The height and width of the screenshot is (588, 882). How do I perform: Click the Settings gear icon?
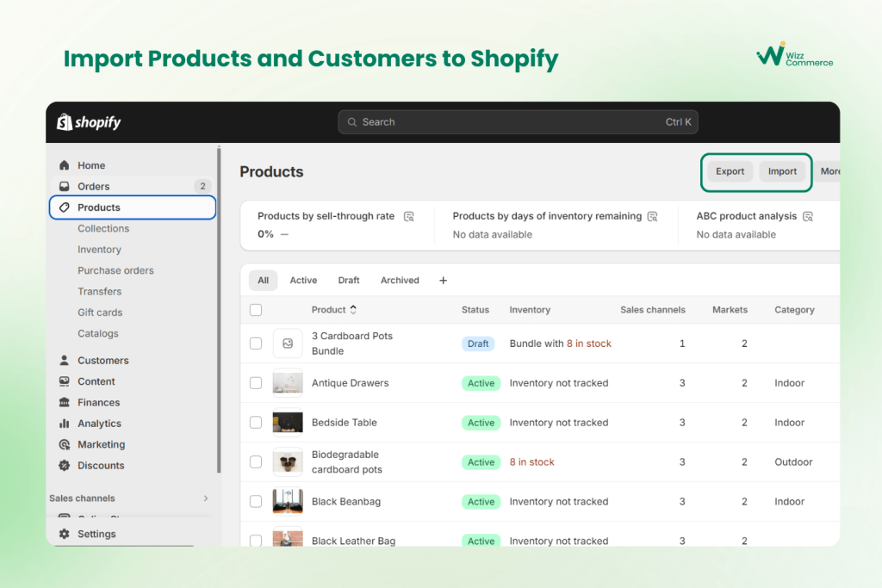[x=64, y=534]
